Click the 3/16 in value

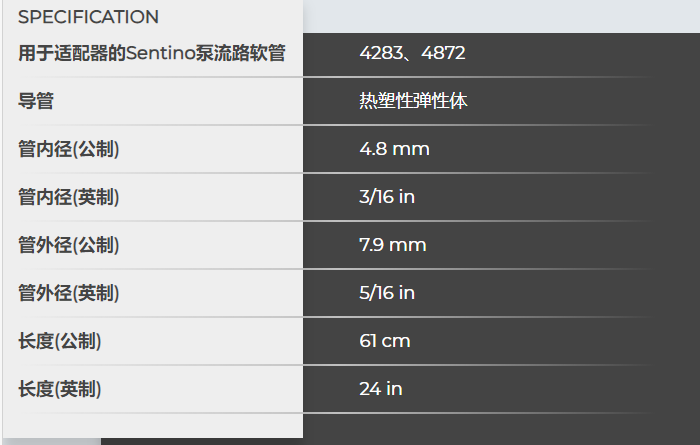click(x=387, y=197)
